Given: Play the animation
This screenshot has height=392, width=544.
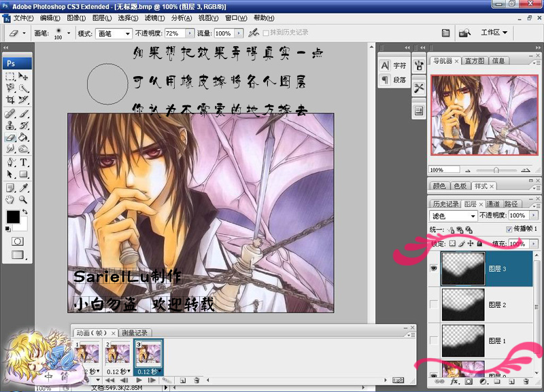Looking at the screenshot, I should (139, 380).
